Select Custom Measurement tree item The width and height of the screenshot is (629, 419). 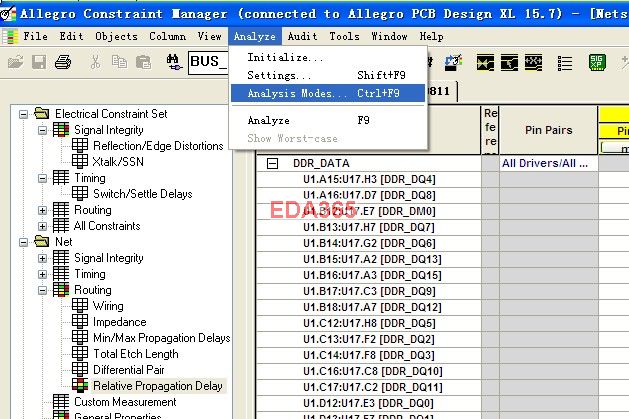click(125, 402)
